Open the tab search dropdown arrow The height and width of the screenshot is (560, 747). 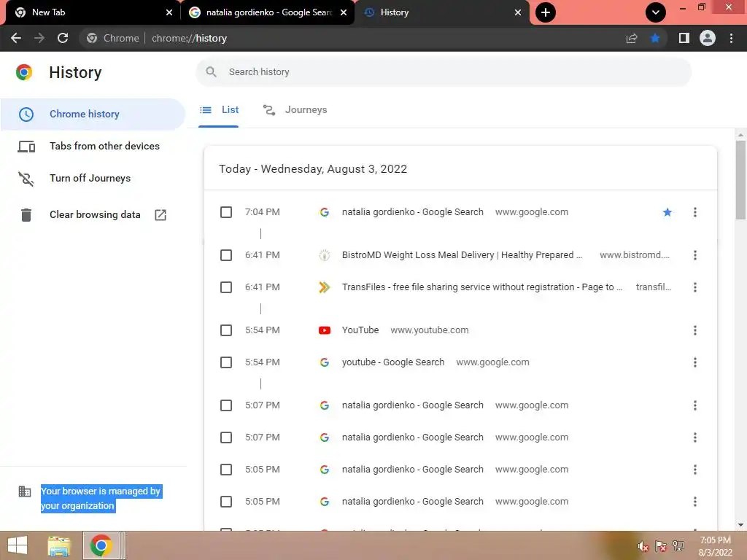(656, 12)
